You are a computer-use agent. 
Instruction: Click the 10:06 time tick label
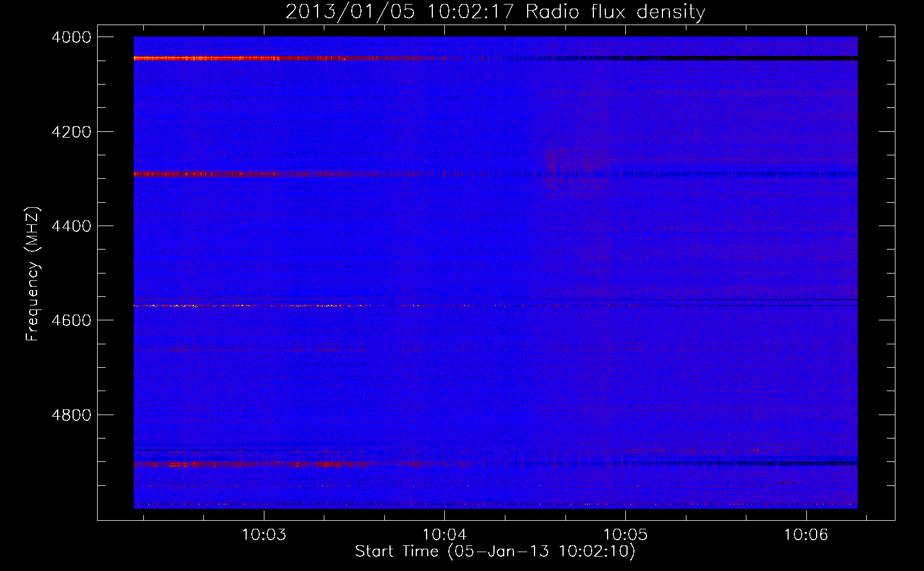click(806, 535)
